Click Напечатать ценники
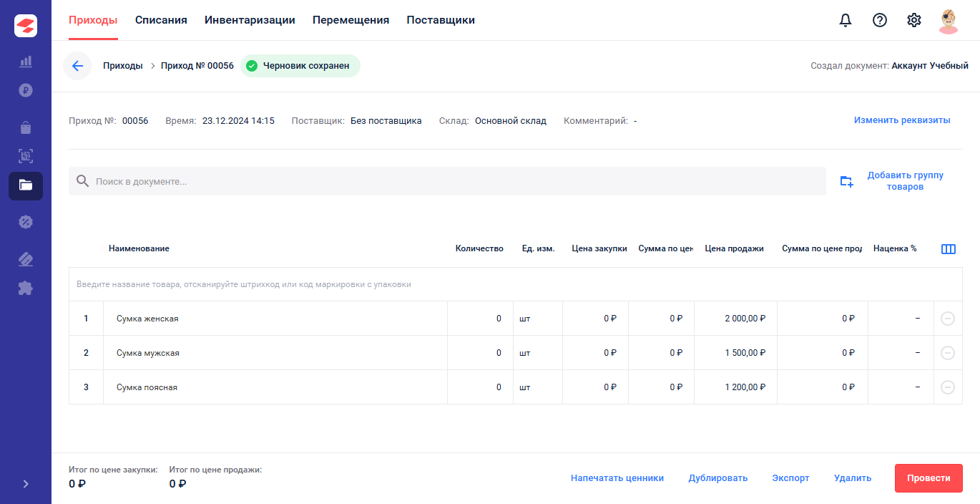The width and height of the screenshot is (980, 504). (x=617, y=478)
